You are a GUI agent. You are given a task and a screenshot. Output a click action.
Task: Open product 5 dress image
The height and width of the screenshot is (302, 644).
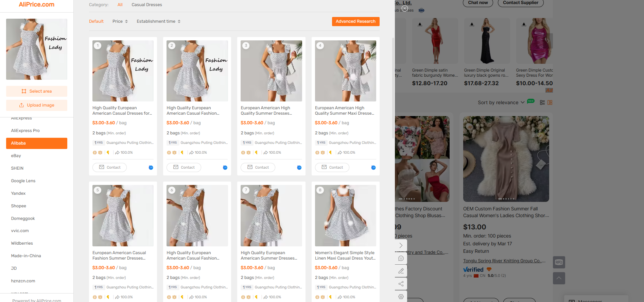123,215
